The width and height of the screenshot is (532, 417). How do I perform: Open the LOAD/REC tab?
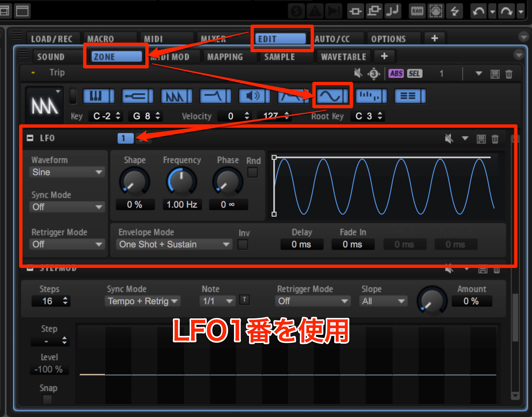click(52, 39)
